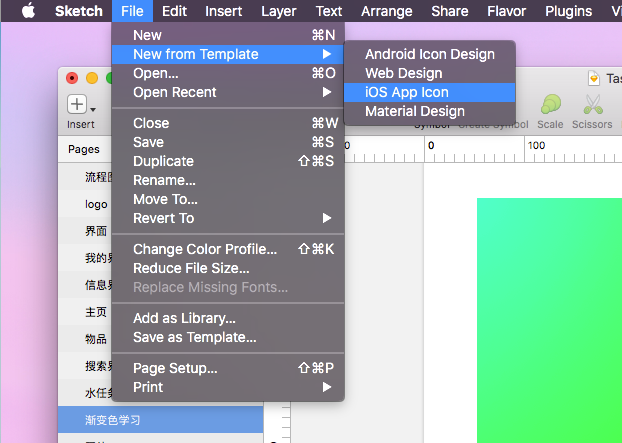Expand the Revert To submenu
The image size is (622, 443).
tap(228, 218)
